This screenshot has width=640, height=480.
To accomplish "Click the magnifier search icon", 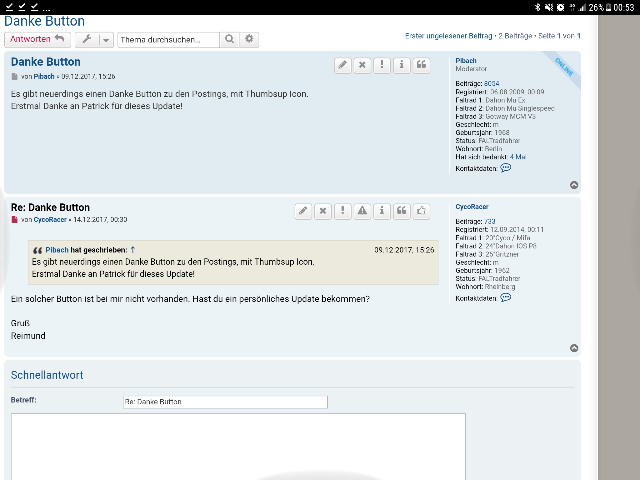I will tap(229, 39).
